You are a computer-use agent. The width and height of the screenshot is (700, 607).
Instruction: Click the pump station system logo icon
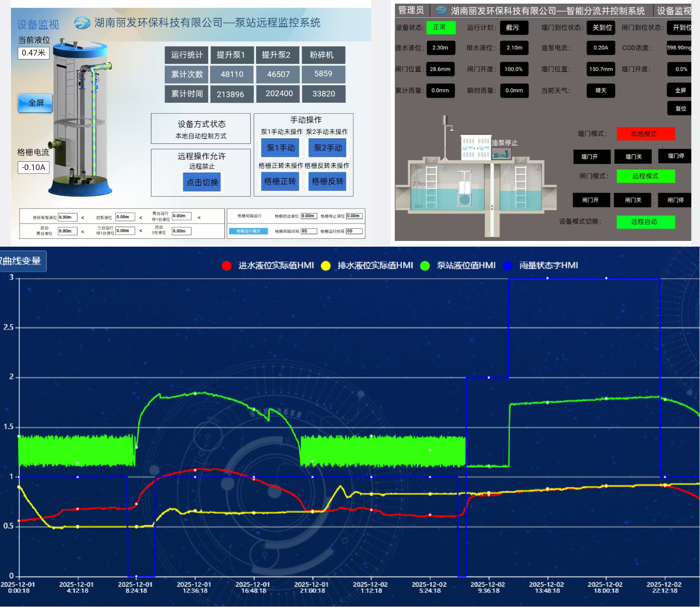[x=82, y=23]
